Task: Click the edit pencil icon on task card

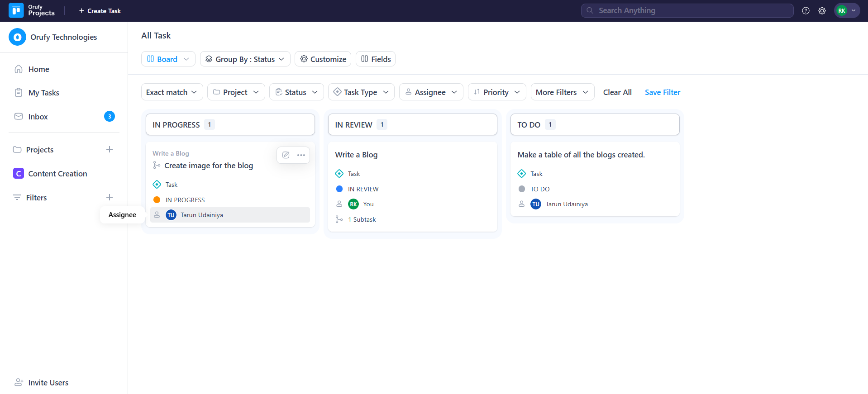Action: (286, 155)
